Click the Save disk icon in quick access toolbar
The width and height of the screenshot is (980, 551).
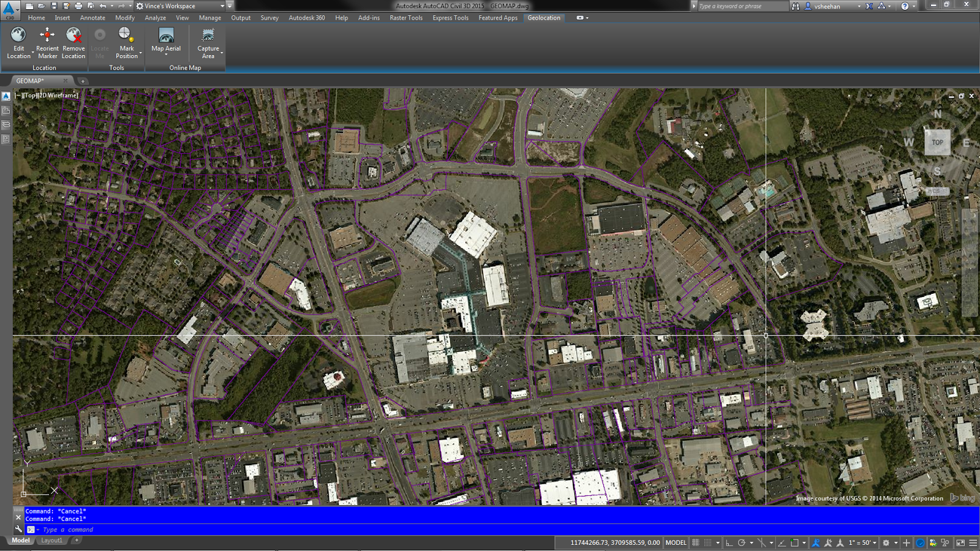point(54,6)
